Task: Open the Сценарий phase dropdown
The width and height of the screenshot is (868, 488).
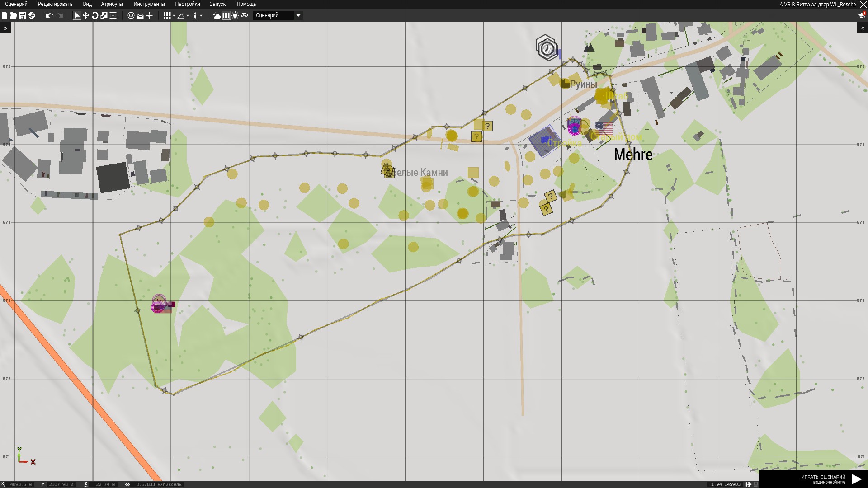Action: (278, 15)
